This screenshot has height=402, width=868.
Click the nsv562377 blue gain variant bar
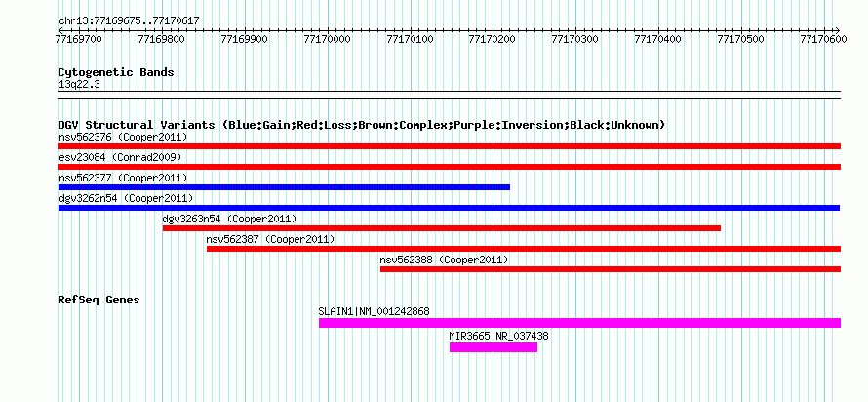[284, 187]
